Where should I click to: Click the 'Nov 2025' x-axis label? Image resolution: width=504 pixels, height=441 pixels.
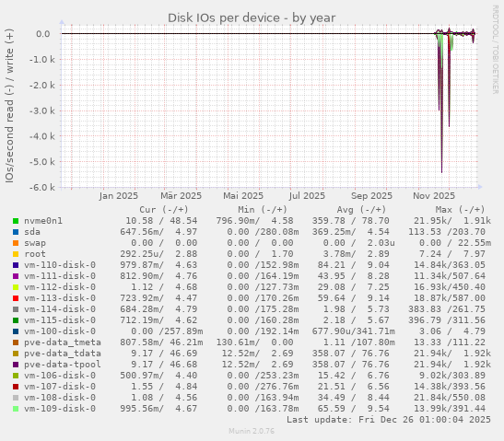(434, 196)
